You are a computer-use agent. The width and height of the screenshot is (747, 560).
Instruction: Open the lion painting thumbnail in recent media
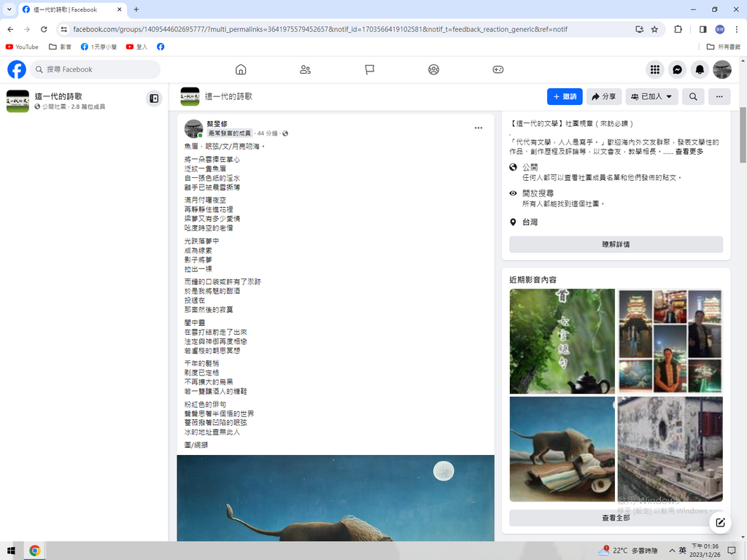coord(562,448)
